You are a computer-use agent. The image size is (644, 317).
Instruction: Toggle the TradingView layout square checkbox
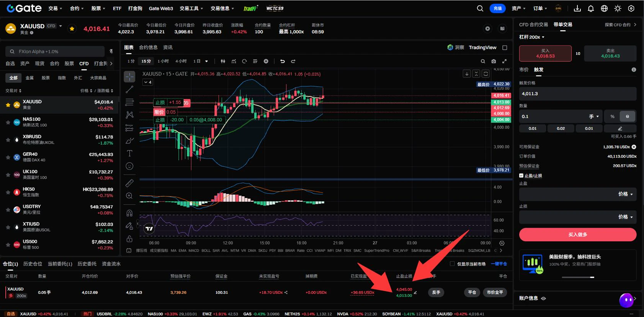tap(505, 48)
